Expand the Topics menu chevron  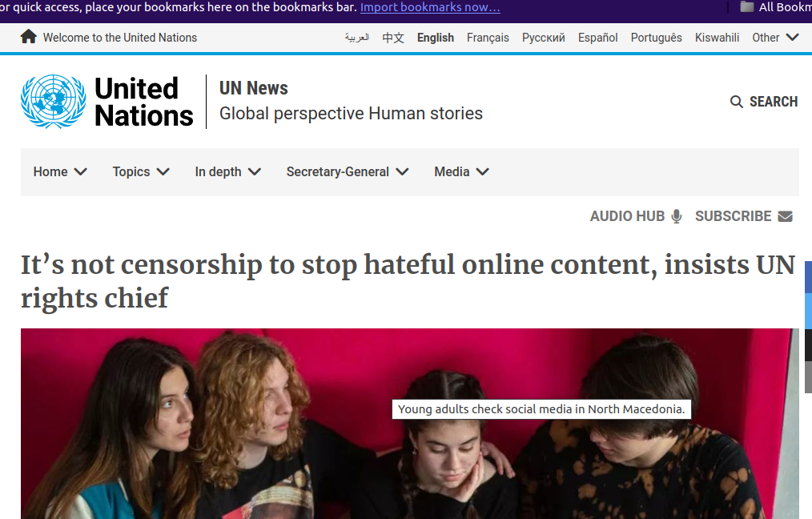click(163, 172)
